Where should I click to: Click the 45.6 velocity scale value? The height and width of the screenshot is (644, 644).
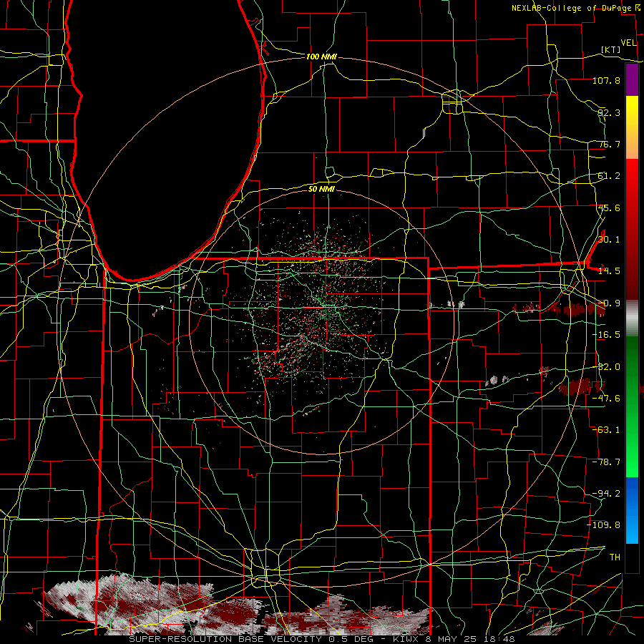pos(609,208)
